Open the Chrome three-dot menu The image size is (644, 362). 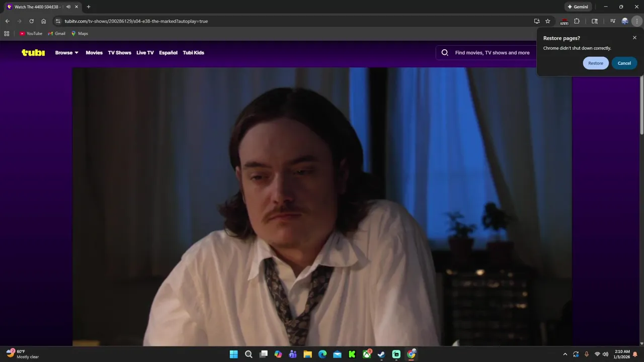637,21
